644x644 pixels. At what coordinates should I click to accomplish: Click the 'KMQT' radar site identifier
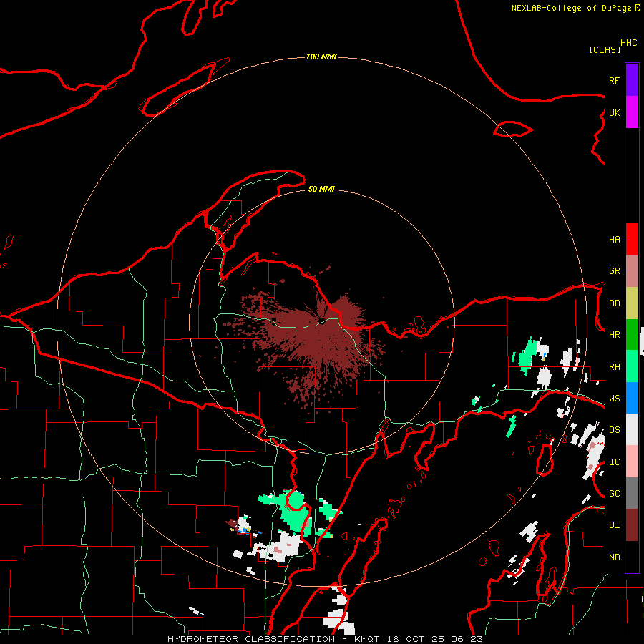367,639
